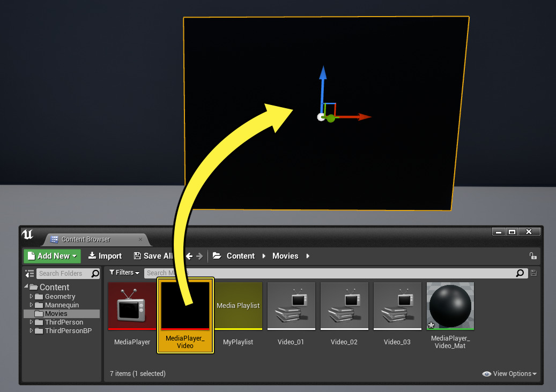This screenshot has height=392, width=556.
Task: Switch to the Content Browser tab
Action: [86, 239]
